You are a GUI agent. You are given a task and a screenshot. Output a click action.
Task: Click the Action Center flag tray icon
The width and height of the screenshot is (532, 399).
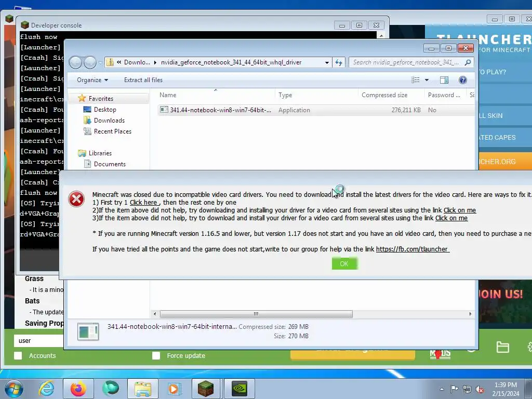click(454, 389)
